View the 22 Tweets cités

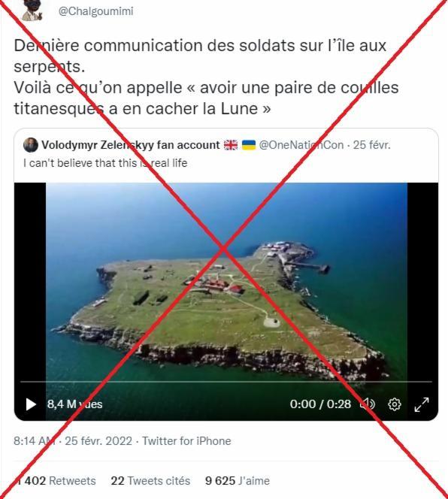click(150, 480)
